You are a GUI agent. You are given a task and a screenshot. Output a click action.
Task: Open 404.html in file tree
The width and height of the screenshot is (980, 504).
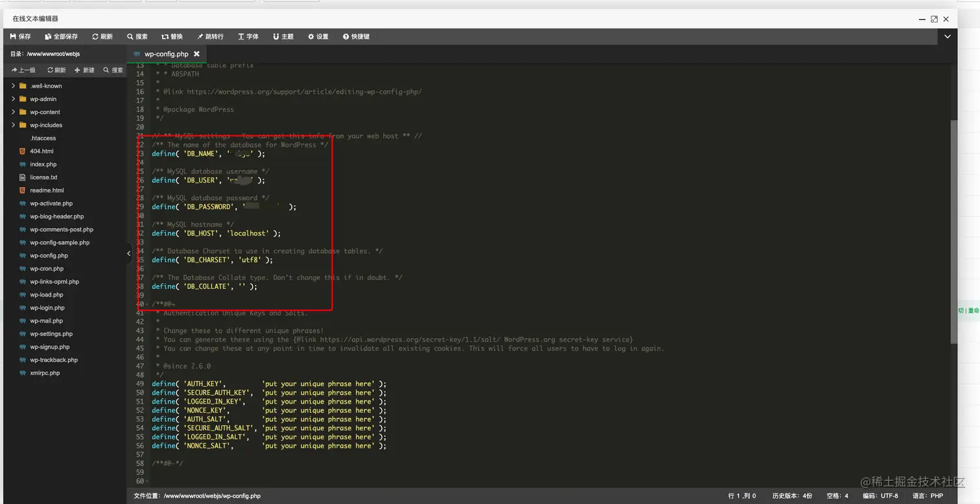click(x=41, y=151)
